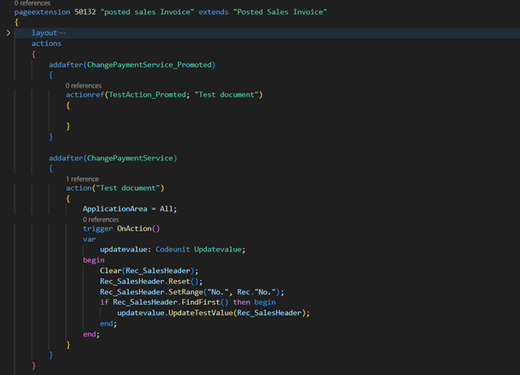Click the layout keyword
The width and height of the screenshot is (520, 375).
click(x=44, y=33)
